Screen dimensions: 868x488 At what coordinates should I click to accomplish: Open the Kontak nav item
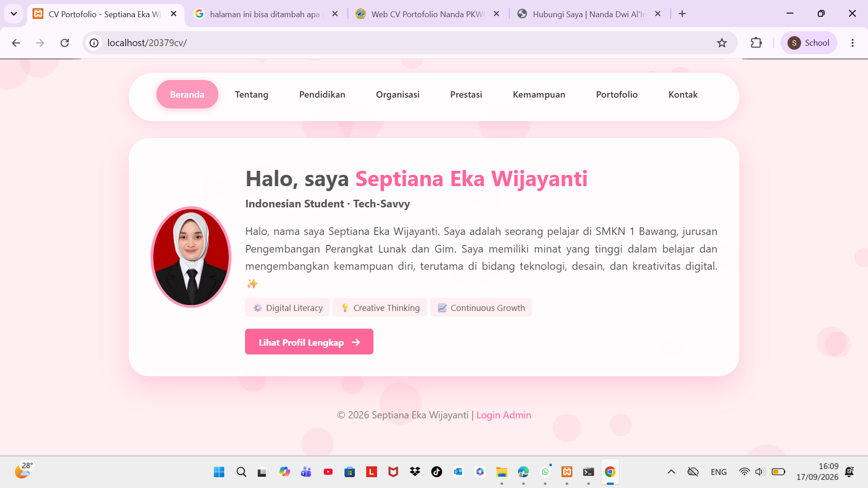tap(683, 94)
